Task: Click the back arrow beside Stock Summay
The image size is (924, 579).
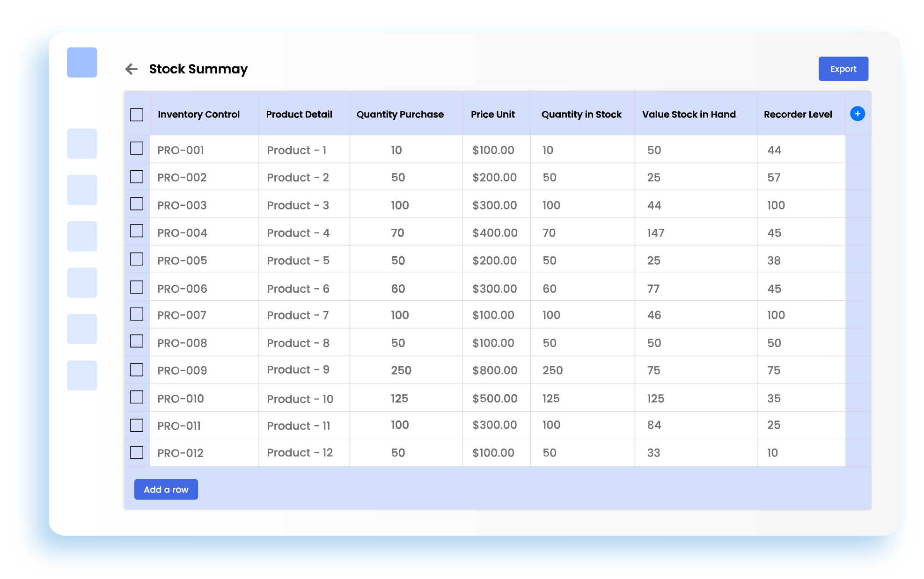Action: pyautogui.click(x=132, y=69)
